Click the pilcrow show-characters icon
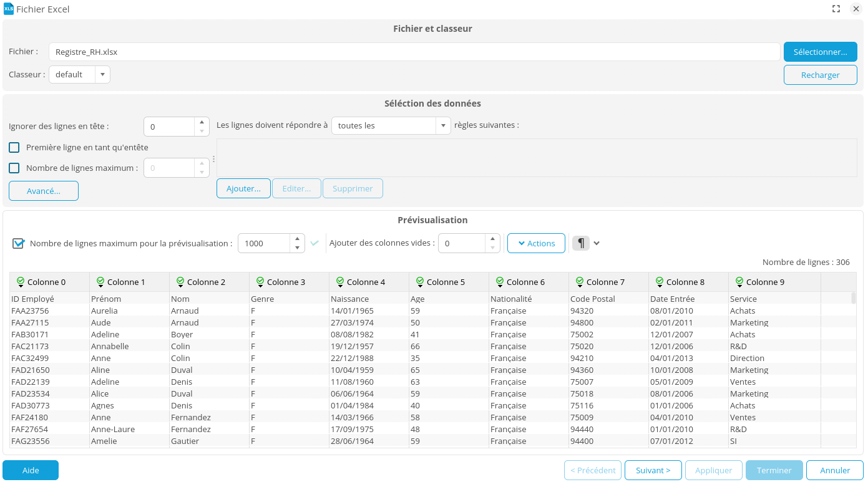Screen dimensions: 868x482 pos(580,243)
